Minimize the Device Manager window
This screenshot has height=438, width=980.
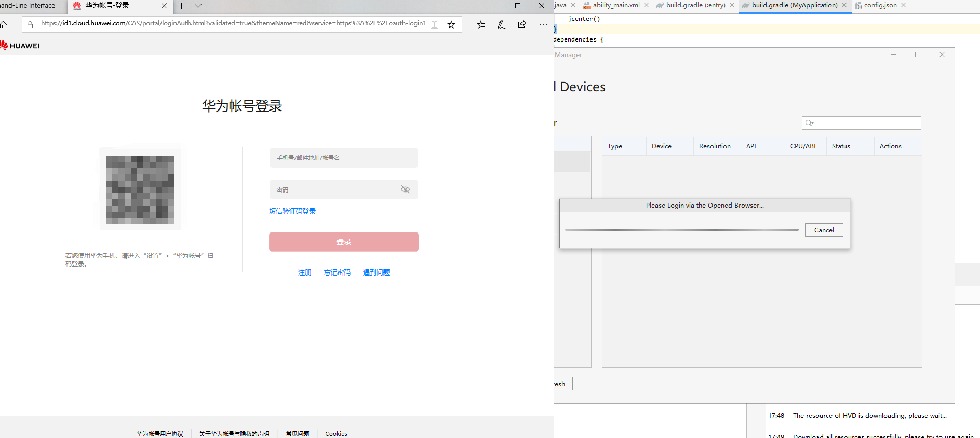coord(893,54)
